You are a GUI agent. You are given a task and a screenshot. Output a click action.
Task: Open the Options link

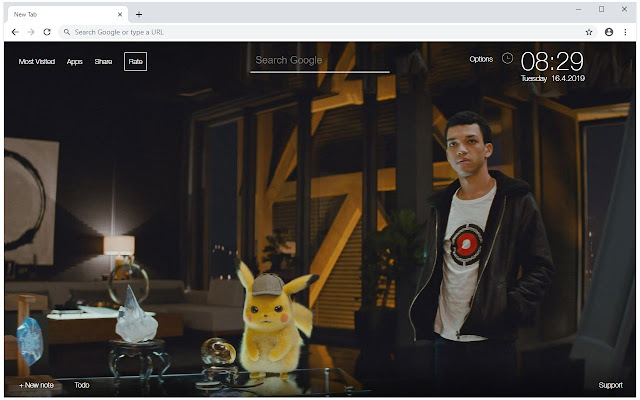tap(481, 59)
